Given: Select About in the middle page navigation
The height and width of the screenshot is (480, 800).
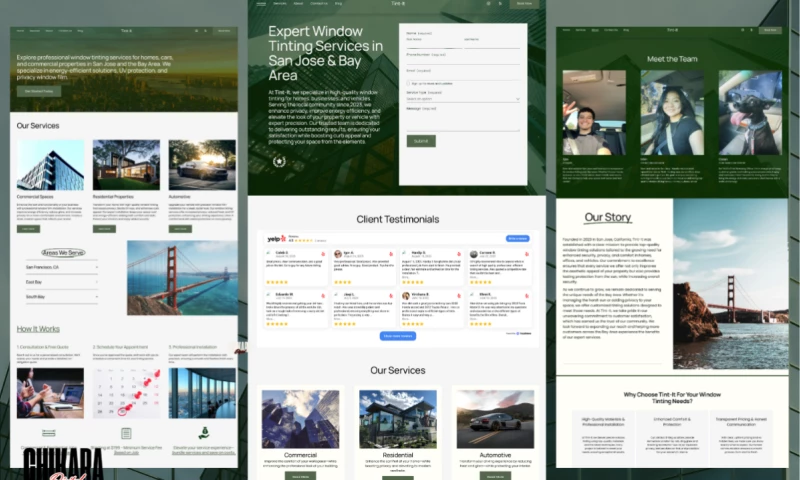Looking at the screenshot, I should (298, 4).
